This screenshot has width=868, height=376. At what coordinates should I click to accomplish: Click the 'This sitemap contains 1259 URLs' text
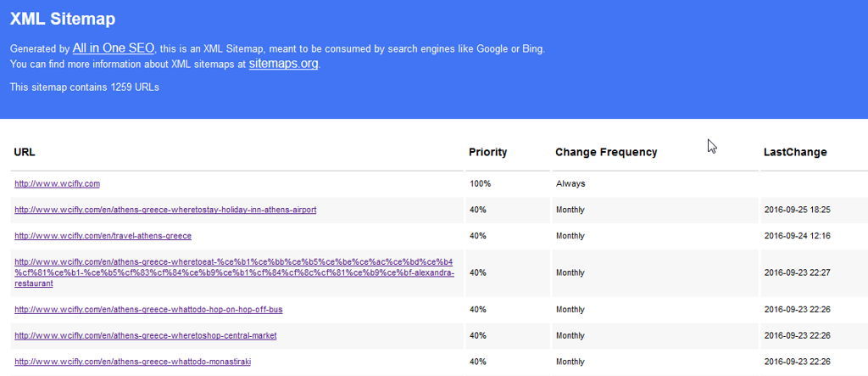pos(85,87)
